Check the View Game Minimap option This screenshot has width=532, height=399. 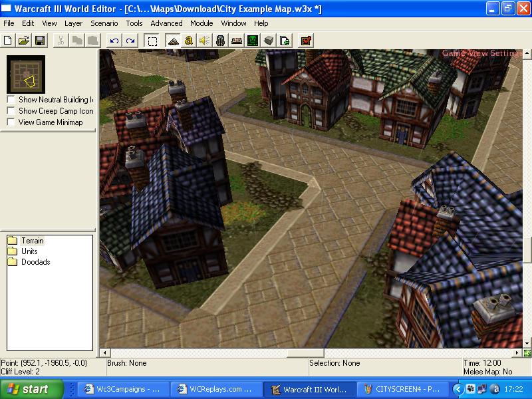click(11, 122)
